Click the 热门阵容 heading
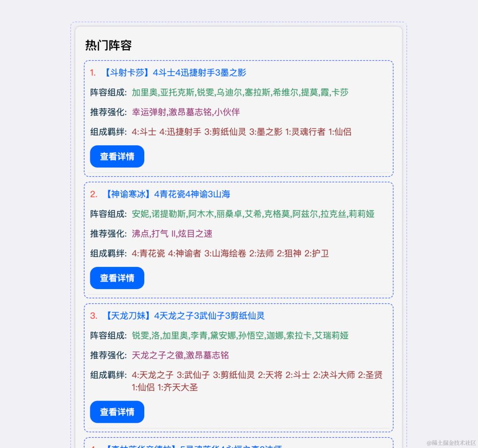Screen dimensions: 478x448 (108, 46)
